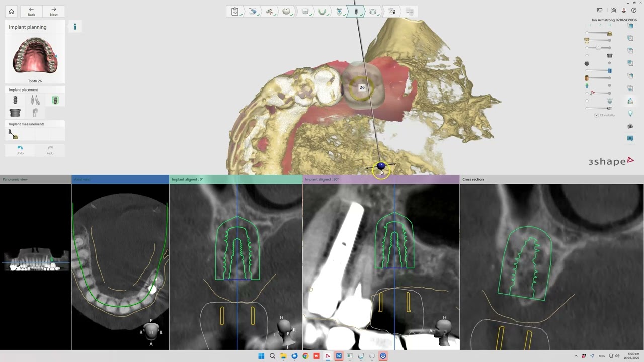This screenshot has height=362, width=644.
Task: Select the Cross section panel header
Action: pos(552,179)
